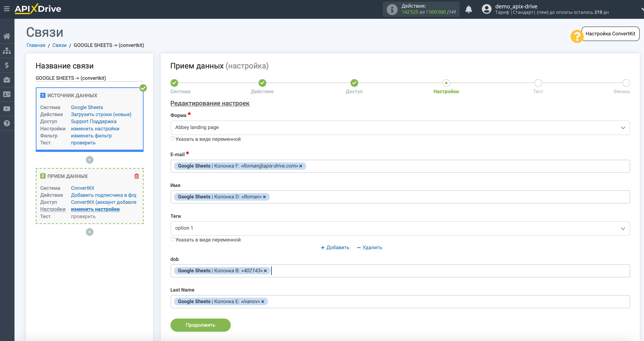Delete the data receiver block via trash icon
The width and height of the screenshot is (644, 341).
point(137,176)
